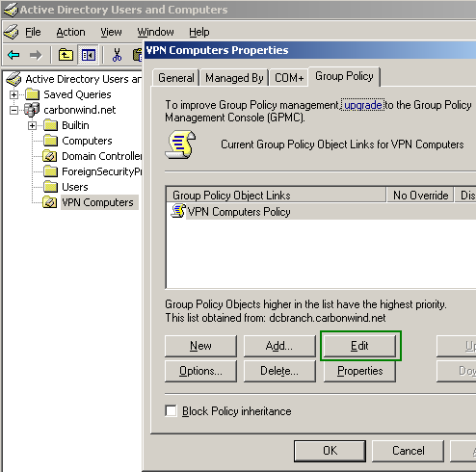Viewport: 476px width, 472px height.
Task: Click the ForeignSecurityPrincipals folder icon
Action: 50,171
